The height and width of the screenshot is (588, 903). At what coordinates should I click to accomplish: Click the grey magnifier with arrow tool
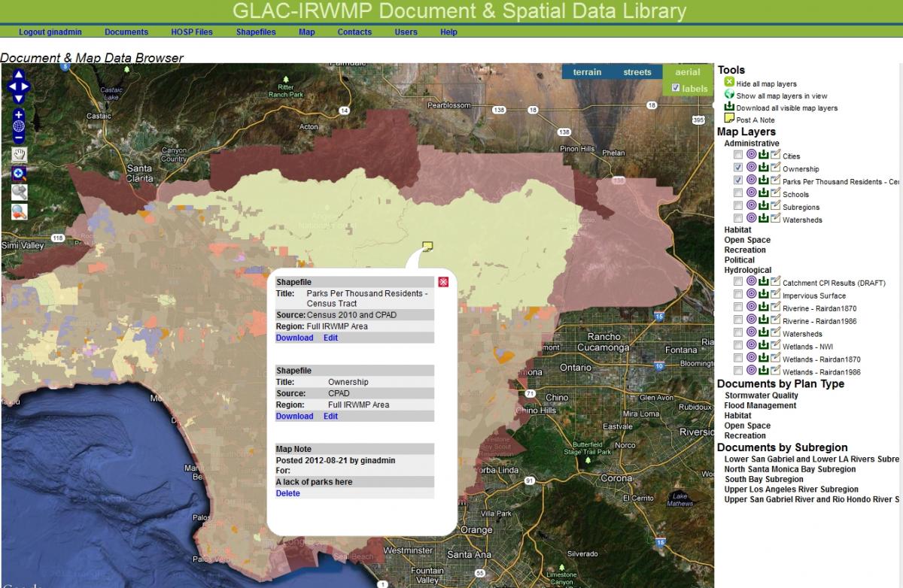[19, 192]
